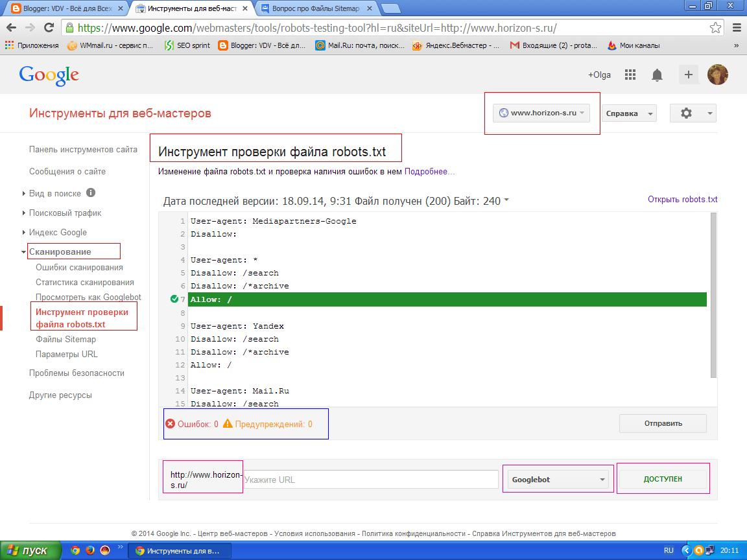Viewport: 747px width, 560px height.
Task: Open Проблемы безопасности
Action: 77,373
